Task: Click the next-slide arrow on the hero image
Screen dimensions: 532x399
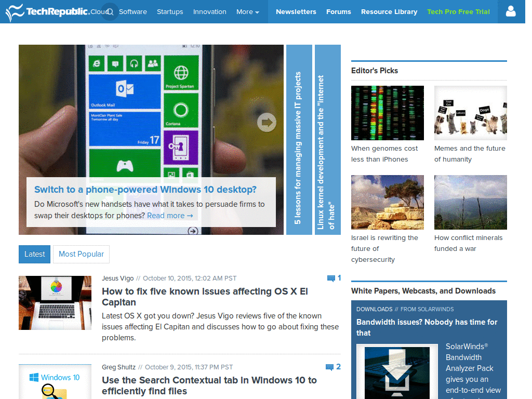Action: pos(267,122)
